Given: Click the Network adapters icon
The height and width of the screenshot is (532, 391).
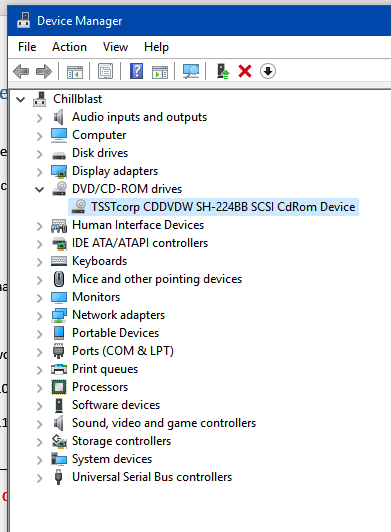Looking at the screenshot, I should click(59, 315).
